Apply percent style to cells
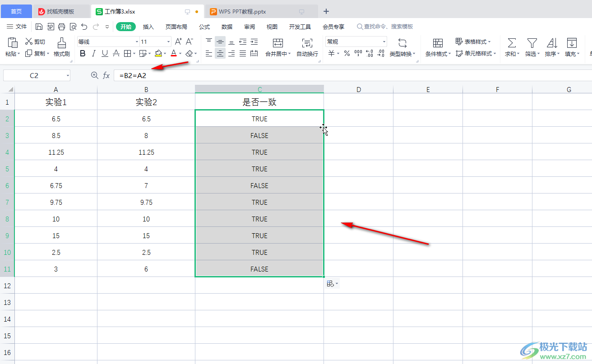 click(x=347, y=54)
